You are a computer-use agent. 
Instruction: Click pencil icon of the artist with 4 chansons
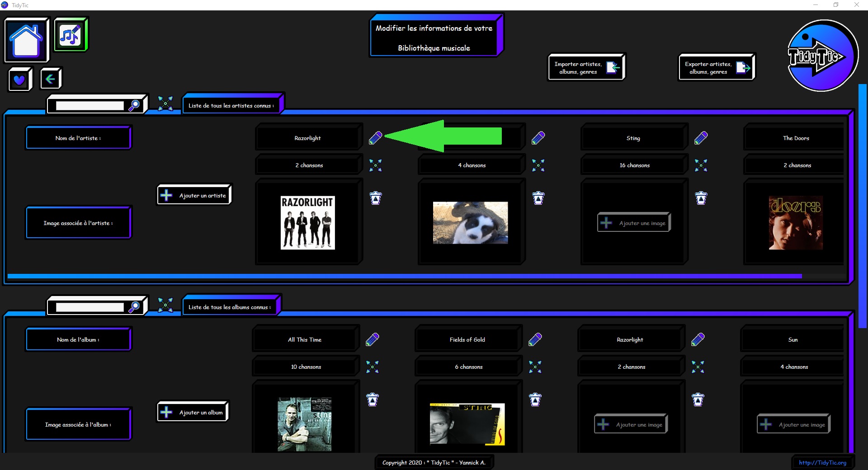coord(538,138)
